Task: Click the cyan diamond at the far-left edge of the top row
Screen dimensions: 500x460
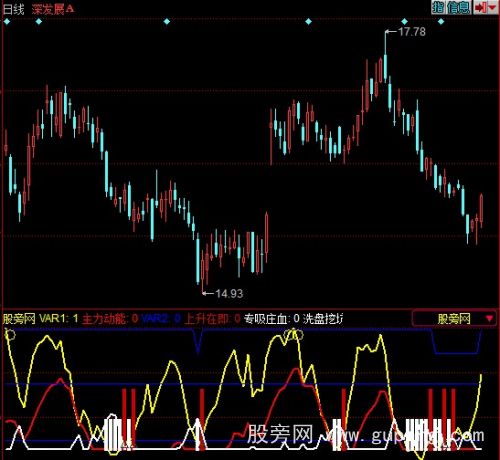Action: point(7,22)
